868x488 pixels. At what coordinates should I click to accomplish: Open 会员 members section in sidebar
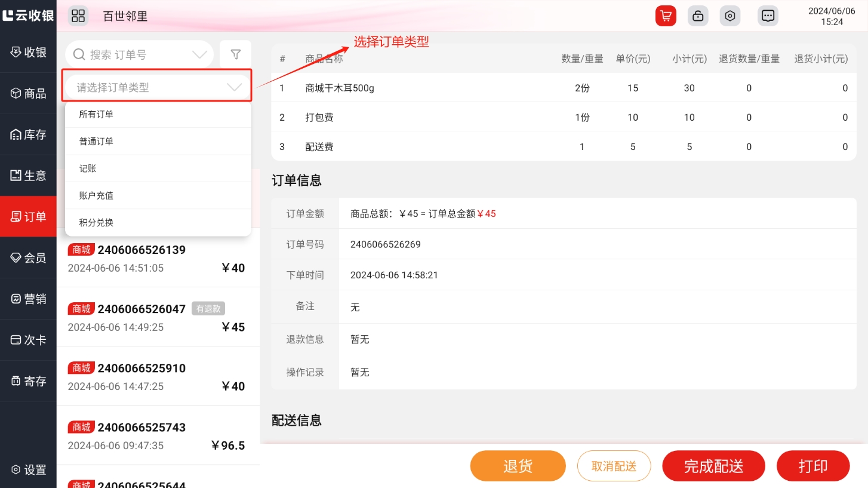point(28,257)
